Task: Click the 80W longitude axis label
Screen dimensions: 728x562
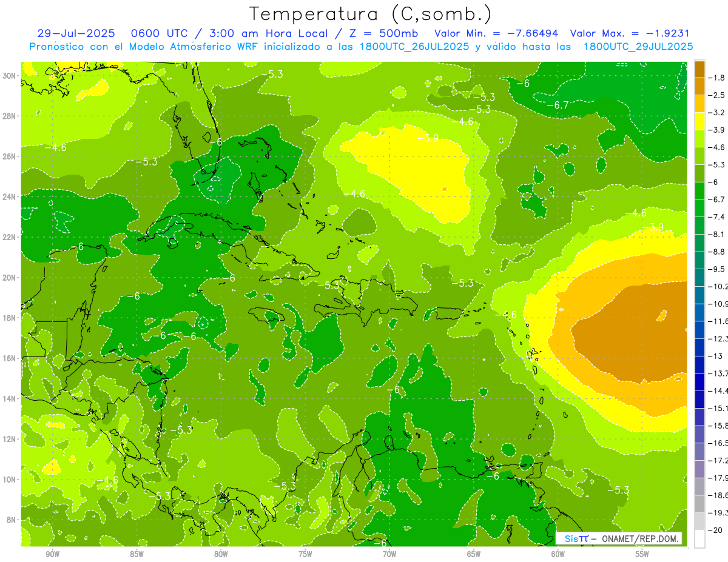Action: coord(221,554)
